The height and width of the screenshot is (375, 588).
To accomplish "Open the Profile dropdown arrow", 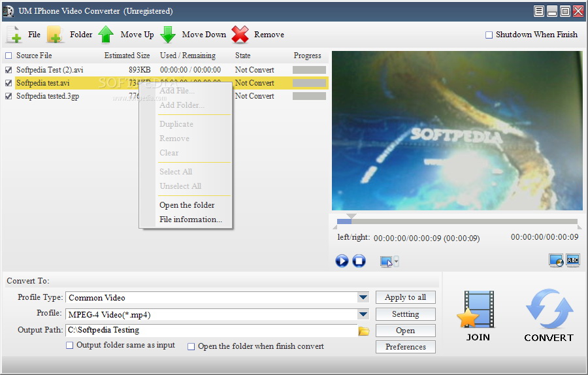I will (363, 314).
